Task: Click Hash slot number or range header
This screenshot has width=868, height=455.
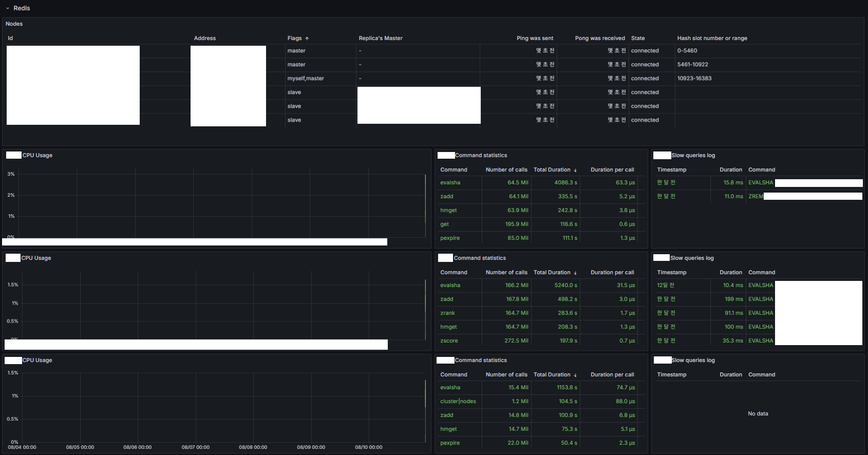Action: [x=712, y=39]
